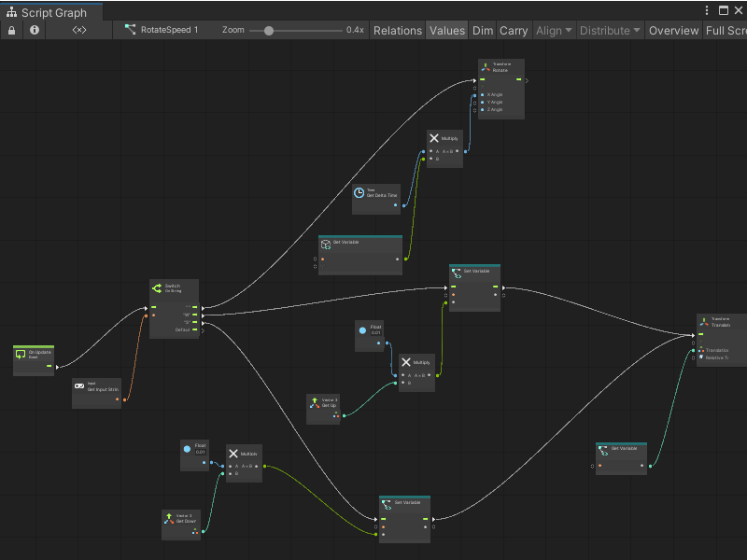
Task: Toggle the Dim option in the toolbar
Action: (x=483, y=30)
